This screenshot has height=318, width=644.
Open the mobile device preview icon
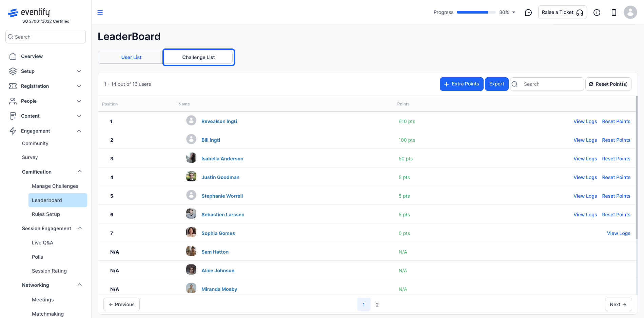(x=614, y=13)
